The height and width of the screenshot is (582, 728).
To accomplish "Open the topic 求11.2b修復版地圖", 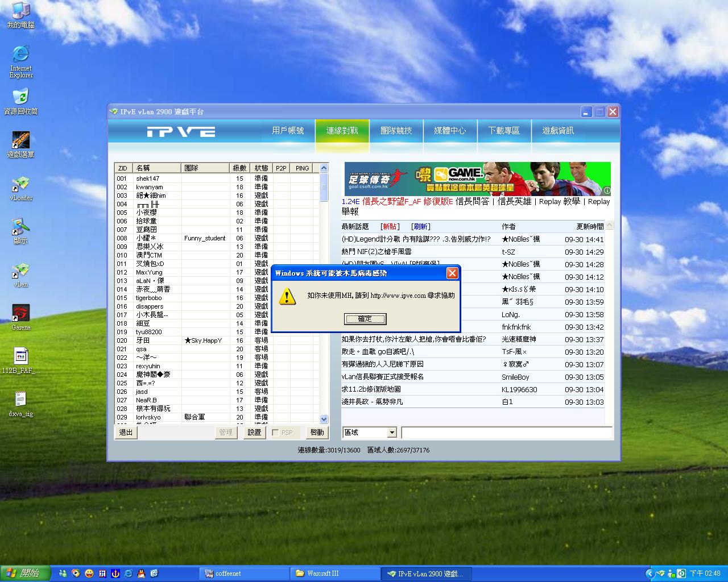I will click(x=371, y=389).
